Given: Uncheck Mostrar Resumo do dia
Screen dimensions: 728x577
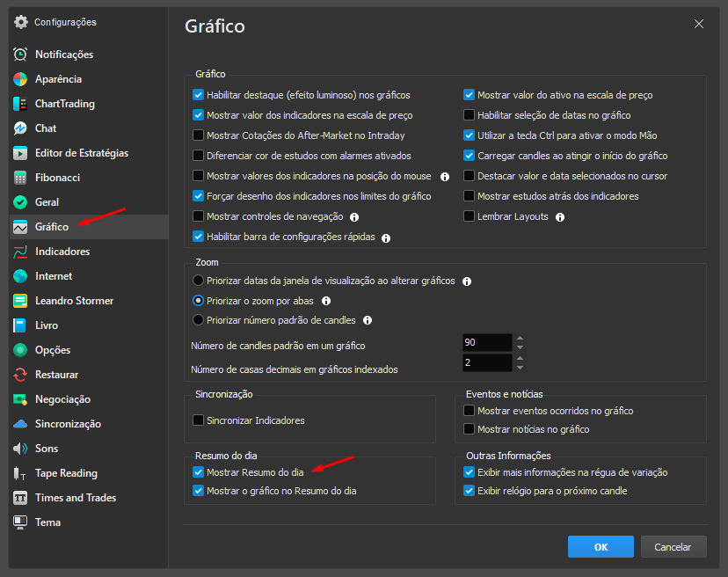Looking at the screenshot, I should click(x=198, y=472).
